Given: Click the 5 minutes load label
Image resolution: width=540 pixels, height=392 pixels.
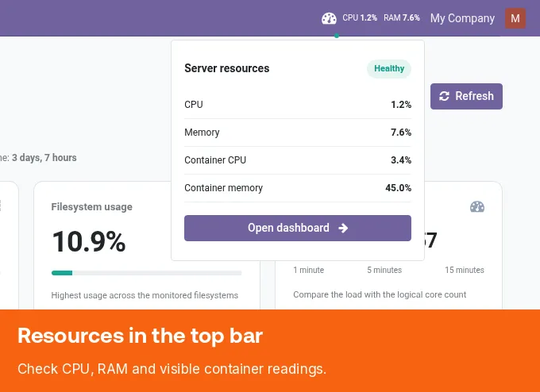Looking at the screenshot, I should tap(384, 270).
